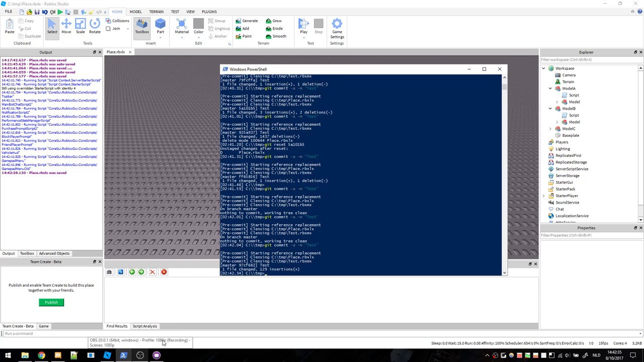
Task: Click Generate terrain tool
Action: point(247,21)
